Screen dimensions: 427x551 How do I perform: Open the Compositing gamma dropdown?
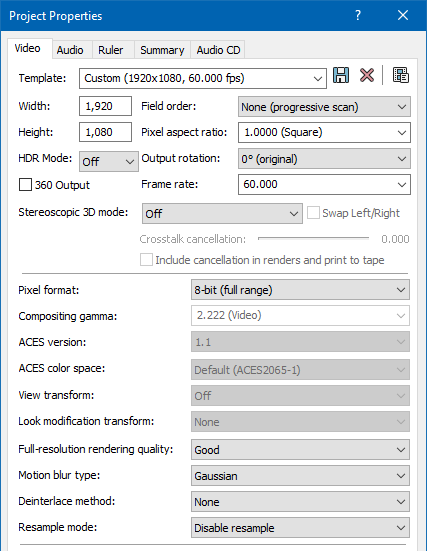point(300,315)
